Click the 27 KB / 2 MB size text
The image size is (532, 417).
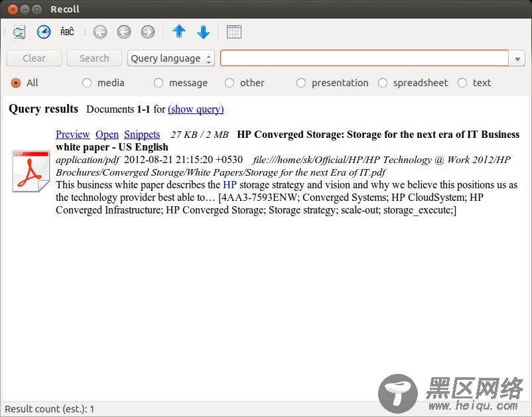[200, 135]
